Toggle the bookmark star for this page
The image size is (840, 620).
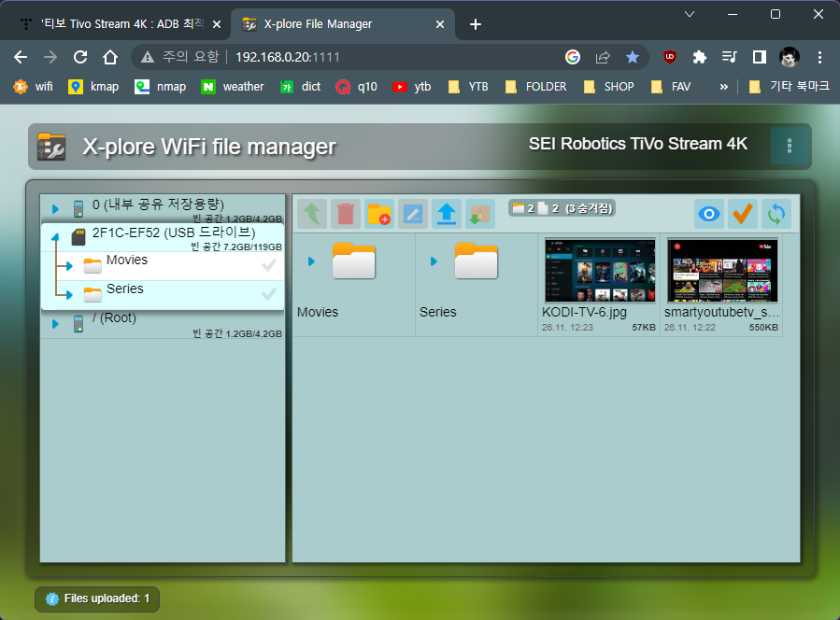pyautogui.click(x=633, y=57)
